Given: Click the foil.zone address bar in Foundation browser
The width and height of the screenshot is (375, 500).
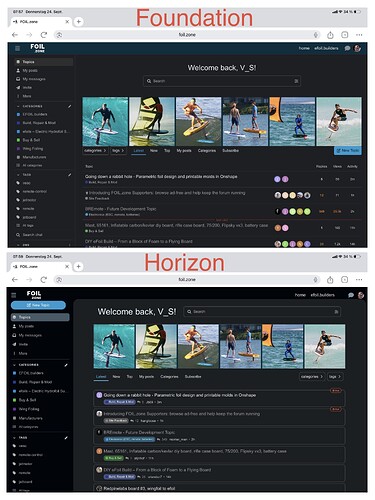Looking at the screenshot, I should [187, 35].
